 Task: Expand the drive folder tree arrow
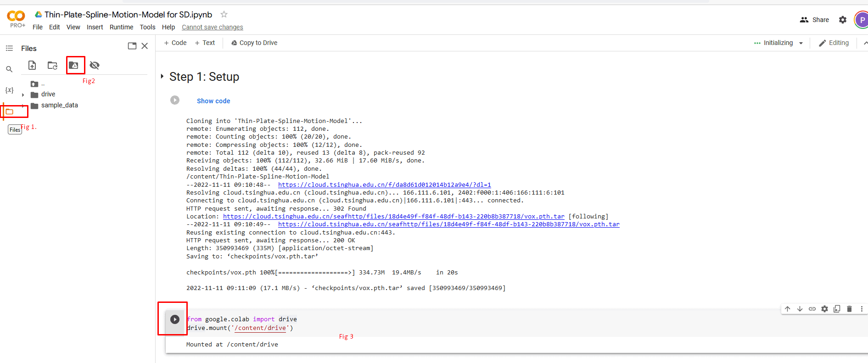(23, 95)
